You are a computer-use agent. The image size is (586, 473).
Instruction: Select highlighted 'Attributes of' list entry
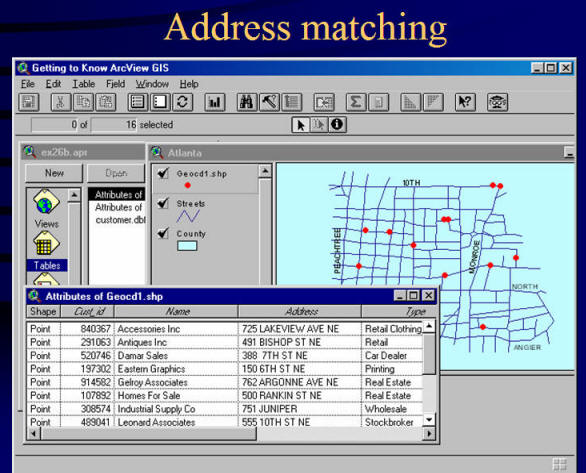click(118, 194)
